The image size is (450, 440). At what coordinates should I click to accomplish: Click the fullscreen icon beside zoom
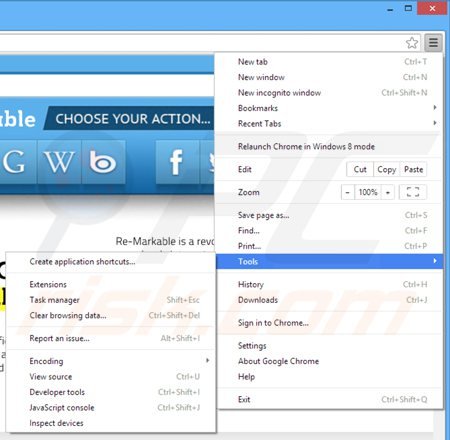tap(413, 192)
